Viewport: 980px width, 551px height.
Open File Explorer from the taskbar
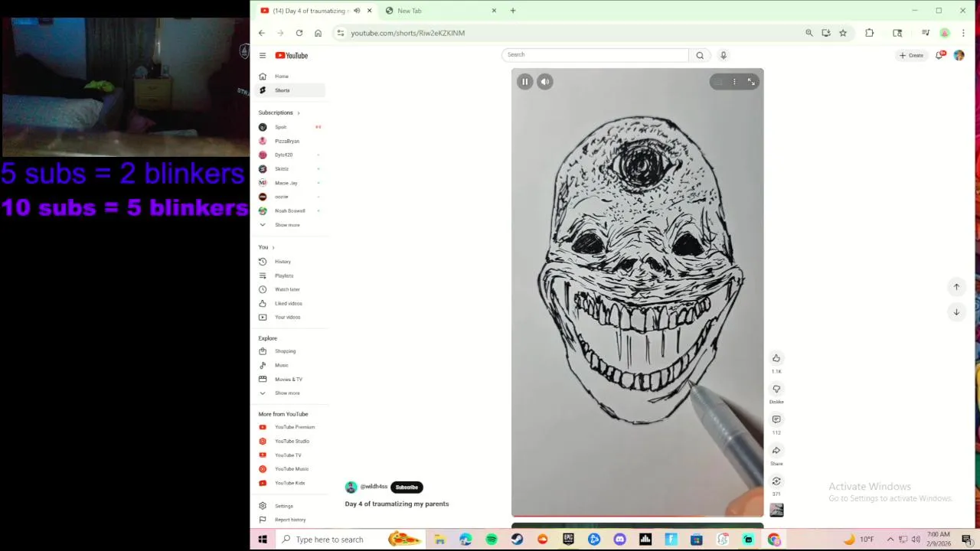pos(439,540)
